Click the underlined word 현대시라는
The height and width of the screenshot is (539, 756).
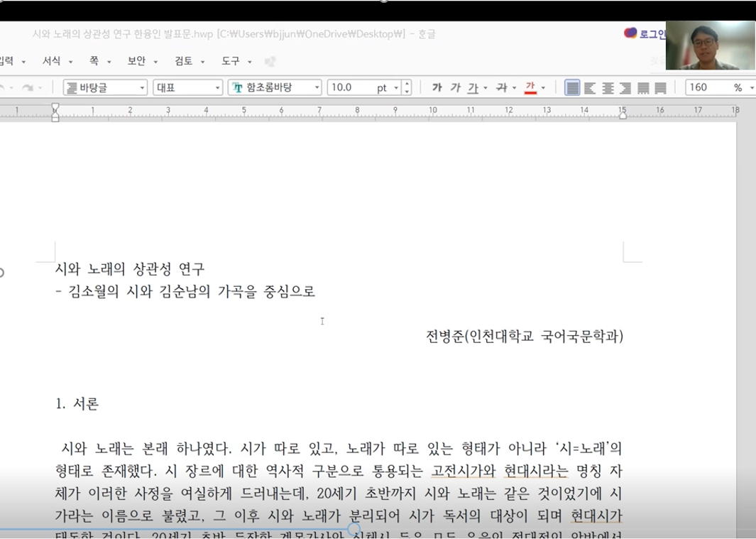pos(536,471)
